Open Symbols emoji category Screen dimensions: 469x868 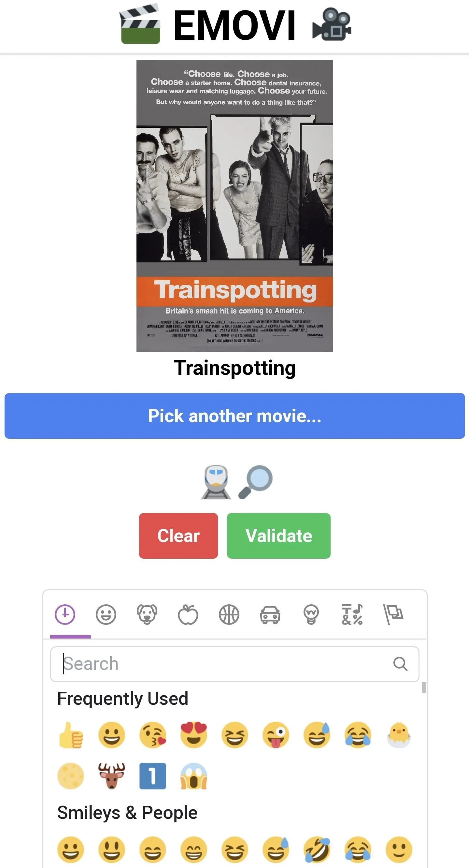[x=352, y=615]
